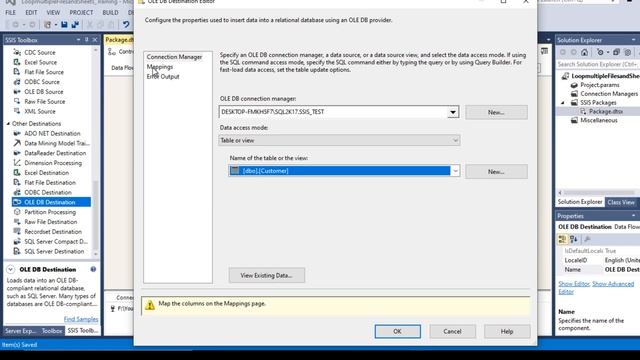Select Raw File Source toolbox item

44,101
